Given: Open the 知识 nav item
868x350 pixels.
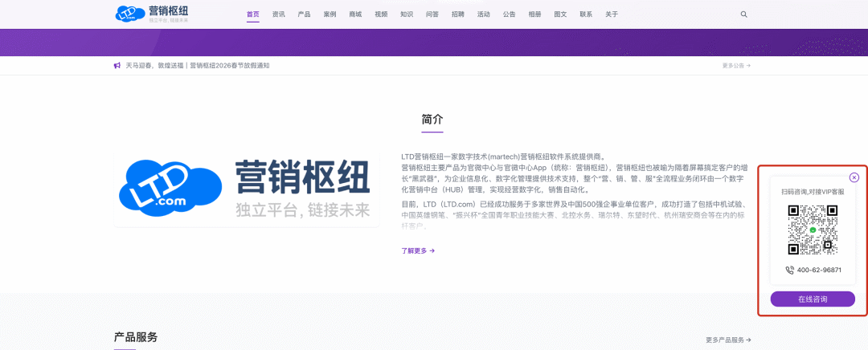Looking at the screenshot, I should tap(407, 14).
